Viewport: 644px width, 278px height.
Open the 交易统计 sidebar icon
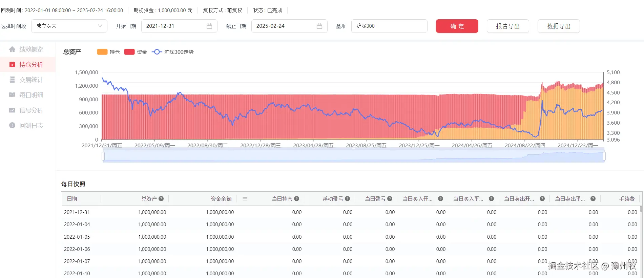point(12,80)
